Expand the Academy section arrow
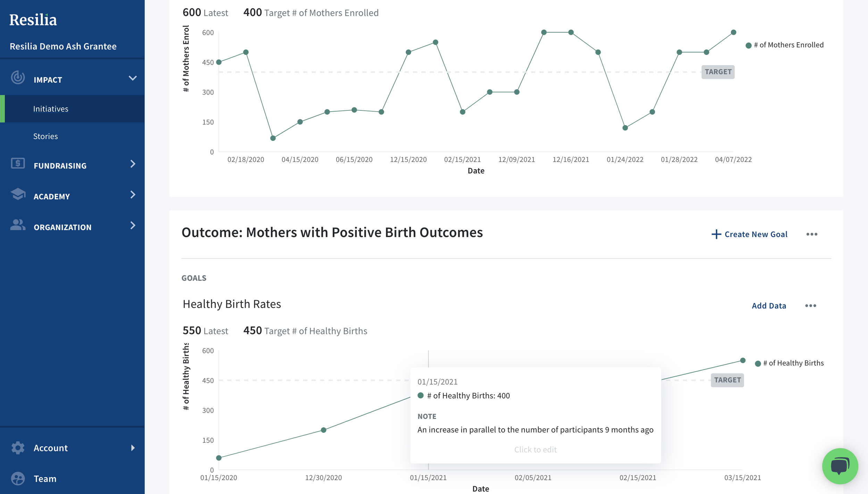This screenshot has height=494, width=868. 133,195
